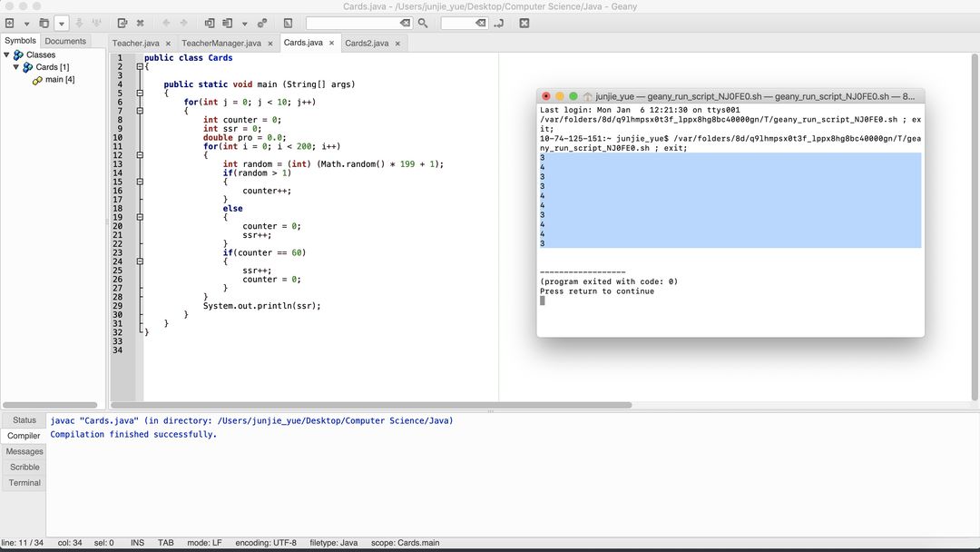
Task: Open the Scribble tab
Action: 24,467
